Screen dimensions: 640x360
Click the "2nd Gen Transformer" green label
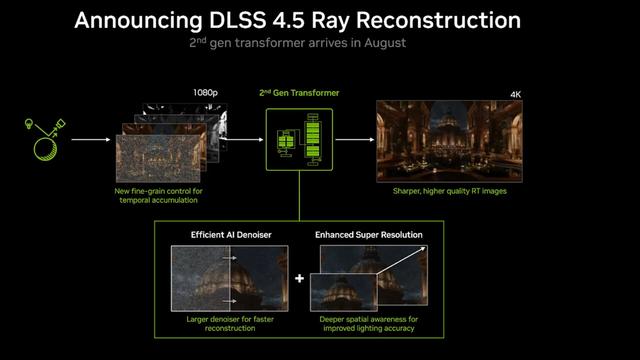point(299,93)
